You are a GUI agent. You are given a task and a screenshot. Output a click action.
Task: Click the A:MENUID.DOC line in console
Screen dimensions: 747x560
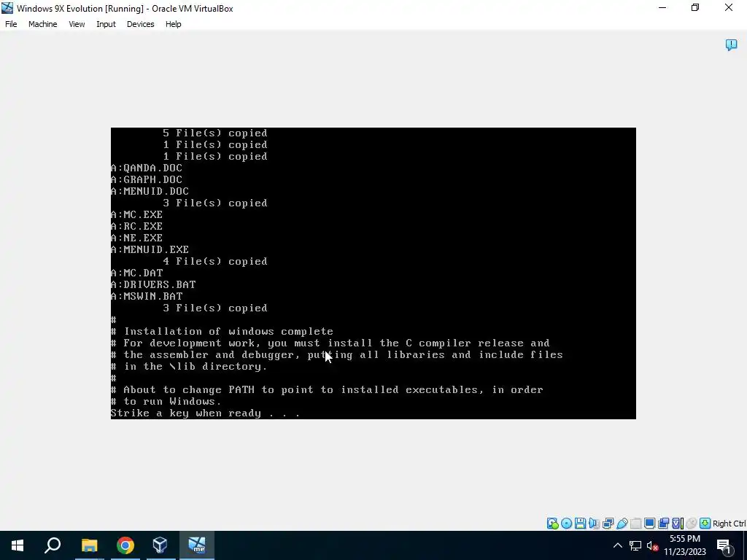[x=150, y=192]
